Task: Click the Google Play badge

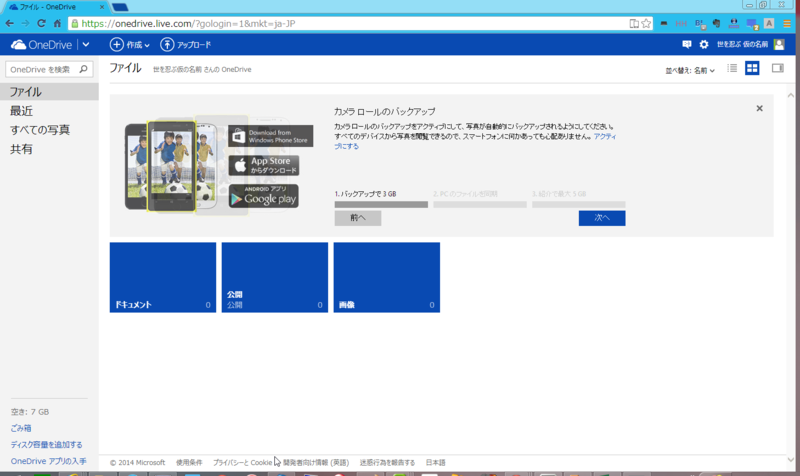Action: pos(264,196)
